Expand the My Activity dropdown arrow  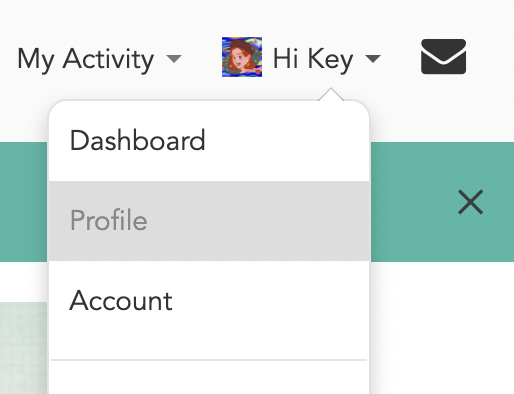(x=174, y=59)
